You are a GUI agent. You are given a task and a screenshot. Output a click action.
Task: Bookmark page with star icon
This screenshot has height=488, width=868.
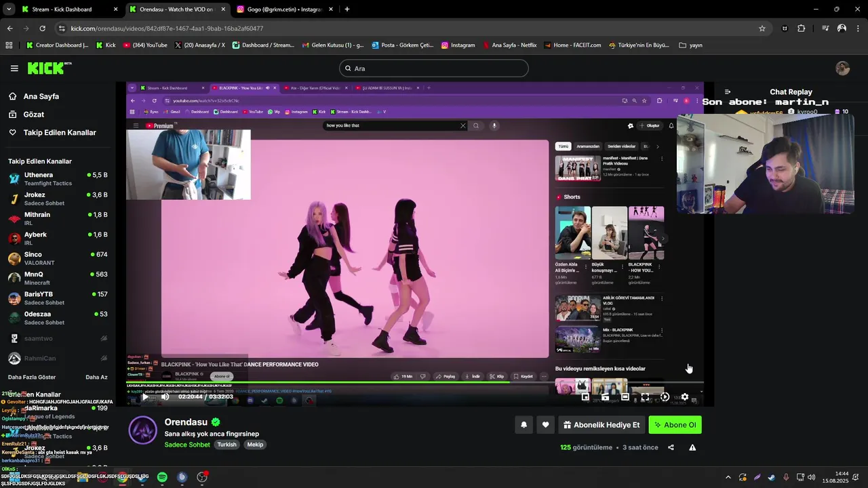[x=762, y=28]
